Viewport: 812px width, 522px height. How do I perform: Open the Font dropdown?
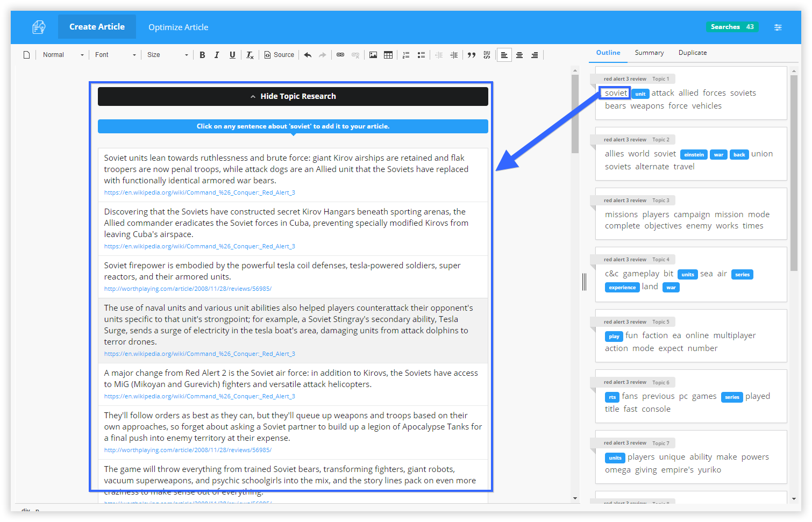click(x=115, y=55)
